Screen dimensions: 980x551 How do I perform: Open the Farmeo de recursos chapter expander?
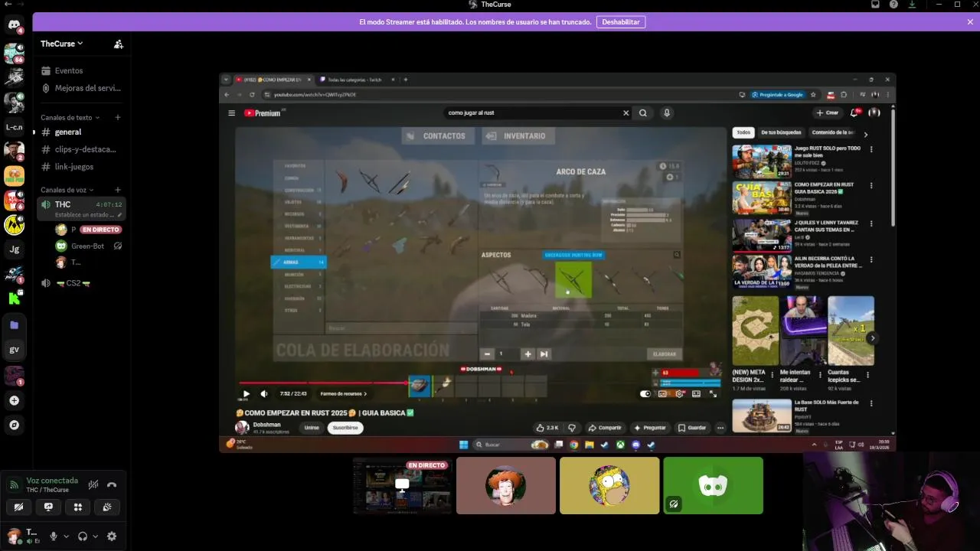(343, 394)
